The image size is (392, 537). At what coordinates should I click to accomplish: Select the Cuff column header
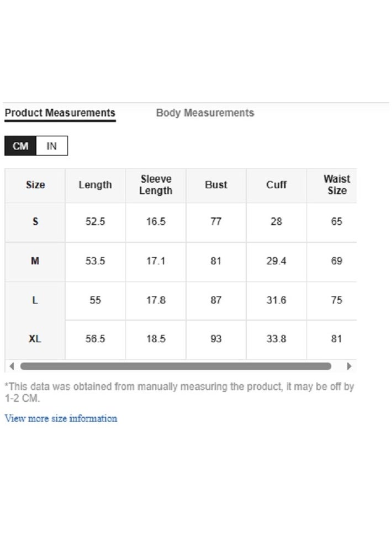(276, 185)
